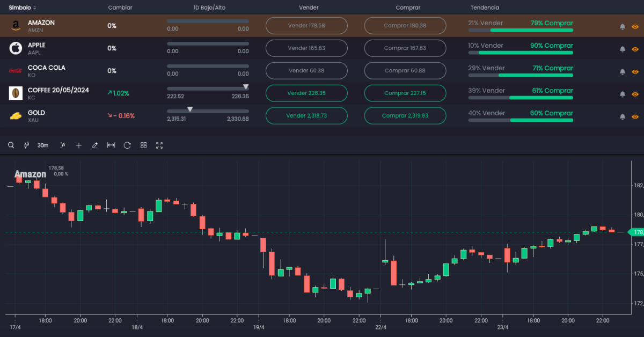The height and width of the screenshot is (337, 644).
Task: Click Gold's -0.16% change value
Action: [121, 116]
